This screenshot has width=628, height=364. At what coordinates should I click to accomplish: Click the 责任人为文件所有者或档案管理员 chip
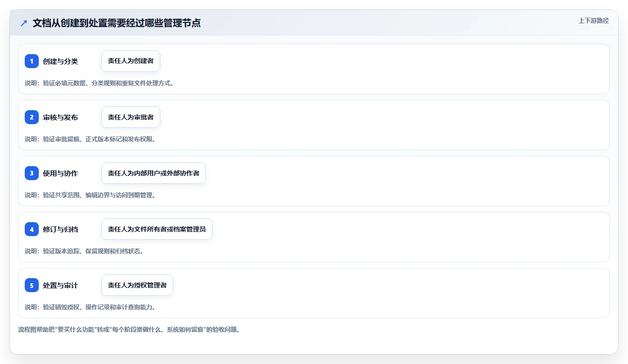(x=157, y=229)
